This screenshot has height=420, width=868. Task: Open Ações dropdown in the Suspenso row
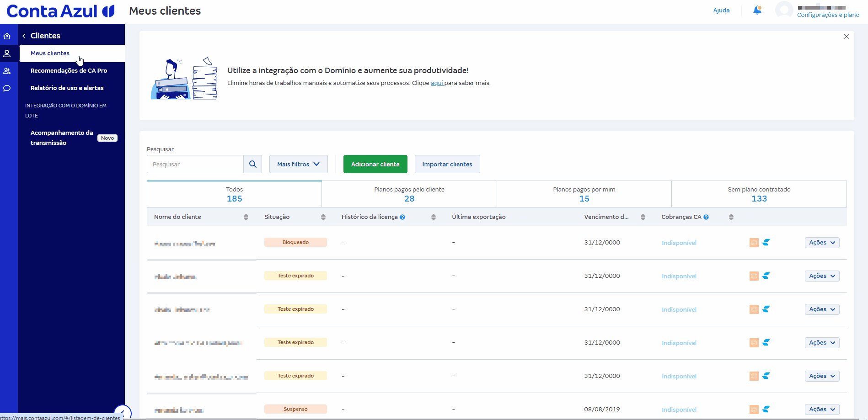tap(822, 409)
